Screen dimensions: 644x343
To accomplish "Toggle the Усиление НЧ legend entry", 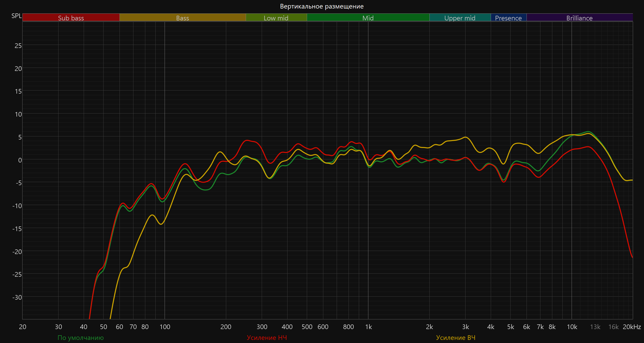I will [267, 338].
